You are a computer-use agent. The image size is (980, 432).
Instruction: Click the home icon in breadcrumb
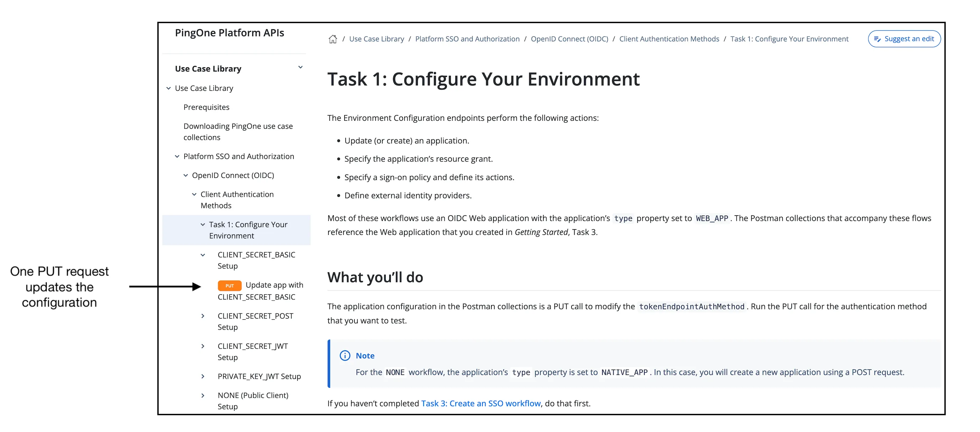pyautogui.click(x=332, y=39)
